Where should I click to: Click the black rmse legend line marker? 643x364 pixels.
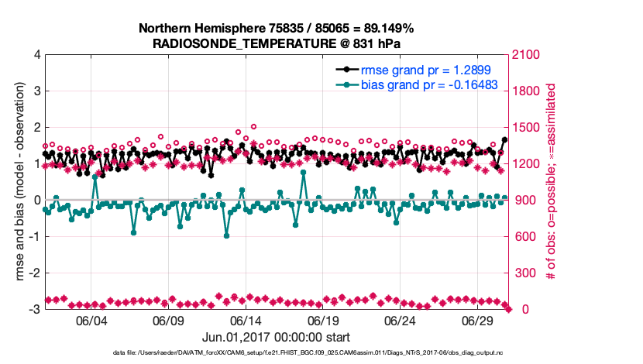[347, 70]
